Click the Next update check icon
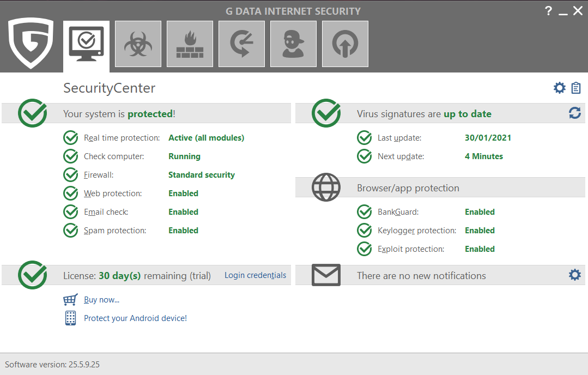 click(364, 156)
